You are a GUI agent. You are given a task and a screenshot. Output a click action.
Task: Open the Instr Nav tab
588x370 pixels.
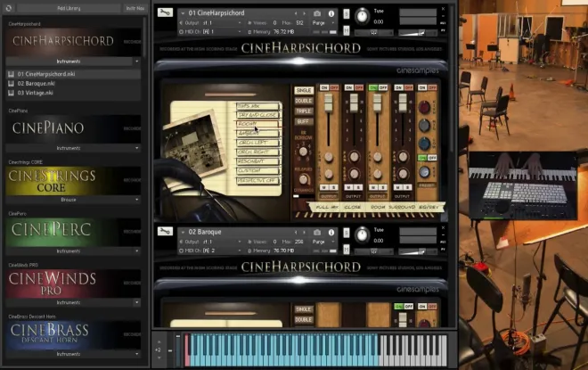pyautogui.click(x=135, y=8)
